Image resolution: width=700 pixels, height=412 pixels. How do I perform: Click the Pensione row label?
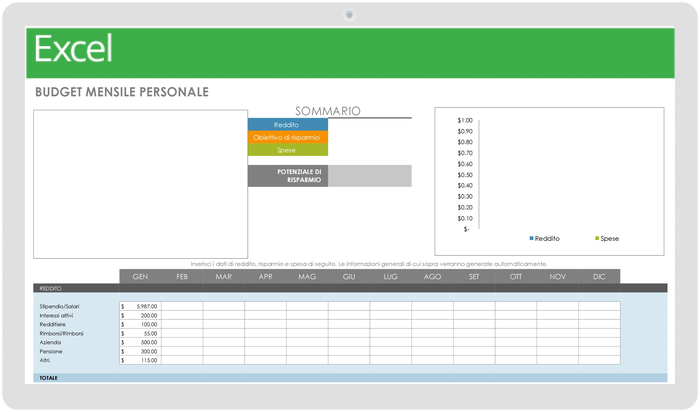[51, 351]
